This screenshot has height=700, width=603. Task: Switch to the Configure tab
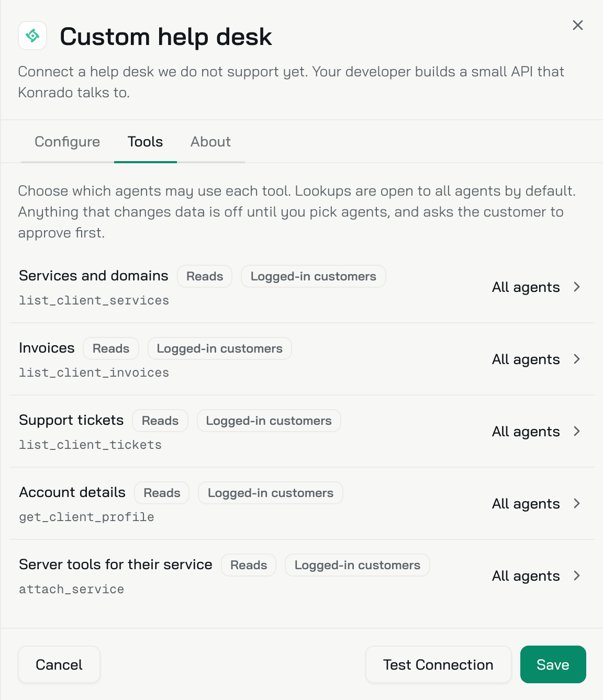click(68, 142)
